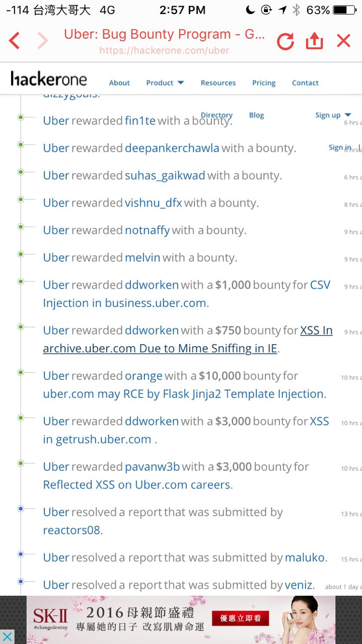
Task: Open XSS In archive.uber.com report link
Action: coord(188,339)
